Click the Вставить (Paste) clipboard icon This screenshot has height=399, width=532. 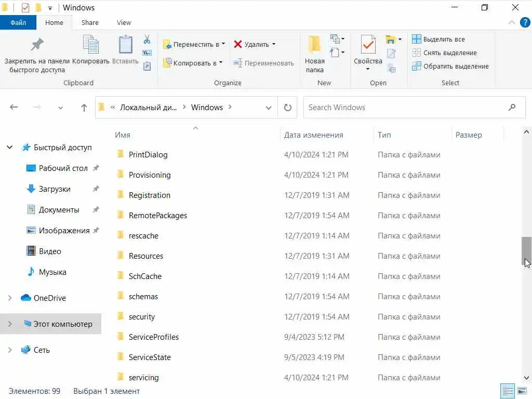125,49
